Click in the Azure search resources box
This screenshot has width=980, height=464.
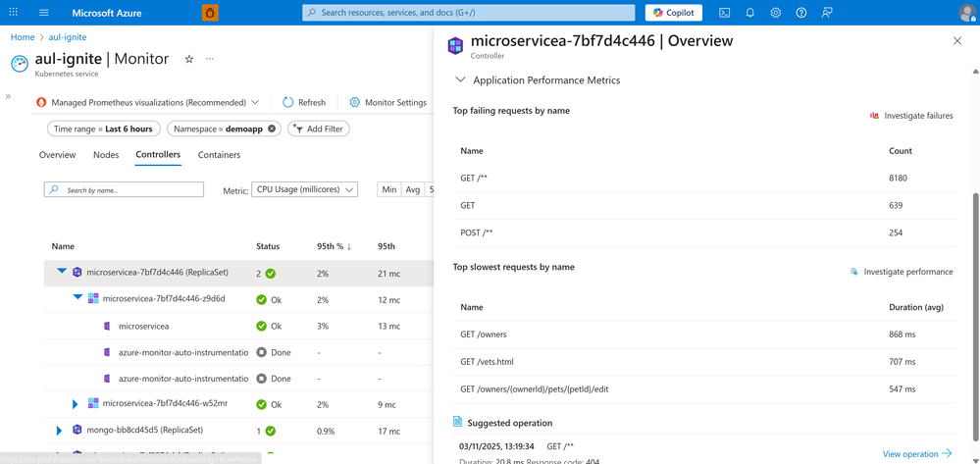click(x=469, y=13)
